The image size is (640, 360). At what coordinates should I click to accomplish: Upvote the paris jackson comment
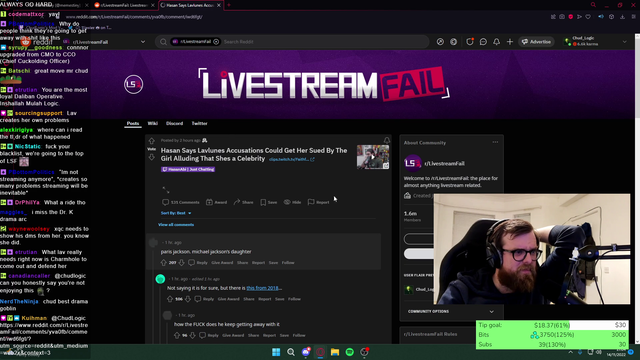click(x=164, y=262)
